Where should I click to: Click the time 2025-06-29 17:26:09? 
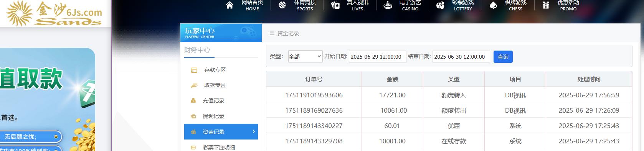(x=589, y=110)
